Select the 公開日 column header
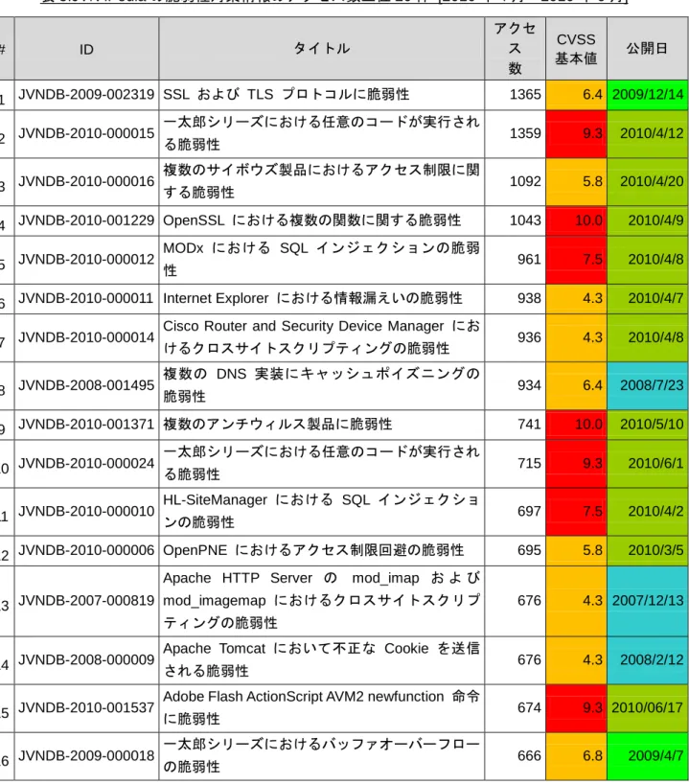689x784 pixels. coord(648,49)
